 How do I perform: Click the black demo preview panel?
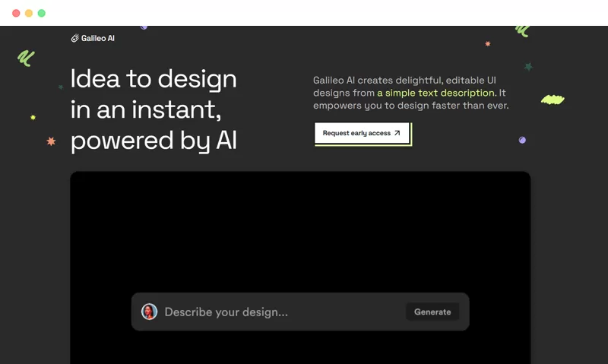coord(300,267)
